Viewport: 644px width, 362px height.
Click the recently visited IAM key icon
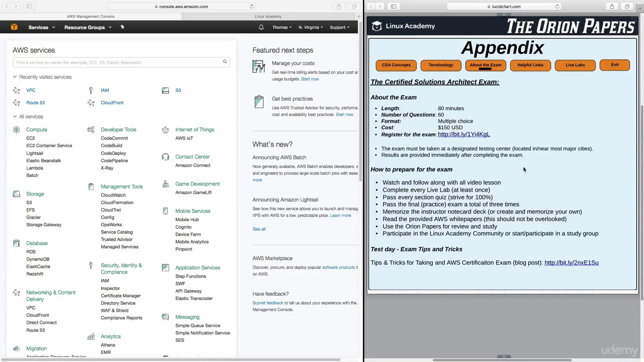[x=91, y=90]
